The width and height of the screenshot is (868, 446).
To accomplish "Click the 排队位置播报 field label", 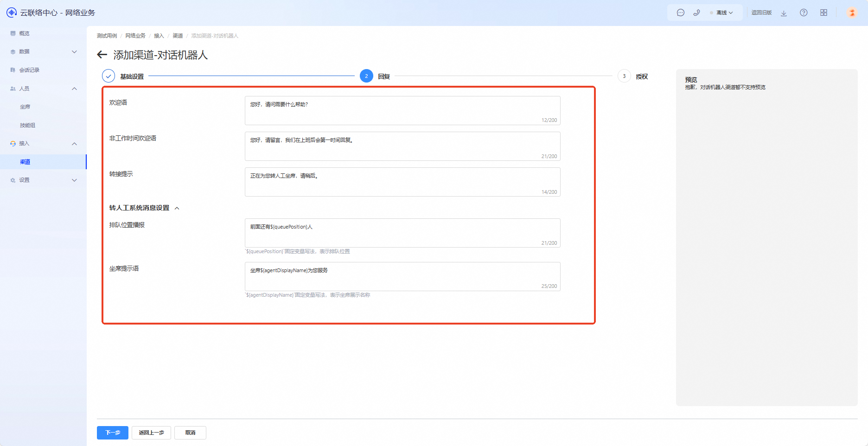I will (x=127, y=225).
